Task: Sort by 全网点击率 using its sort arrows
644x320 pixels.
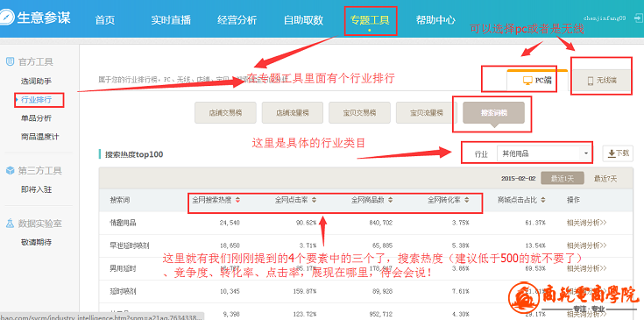Action: coord(315,201)
